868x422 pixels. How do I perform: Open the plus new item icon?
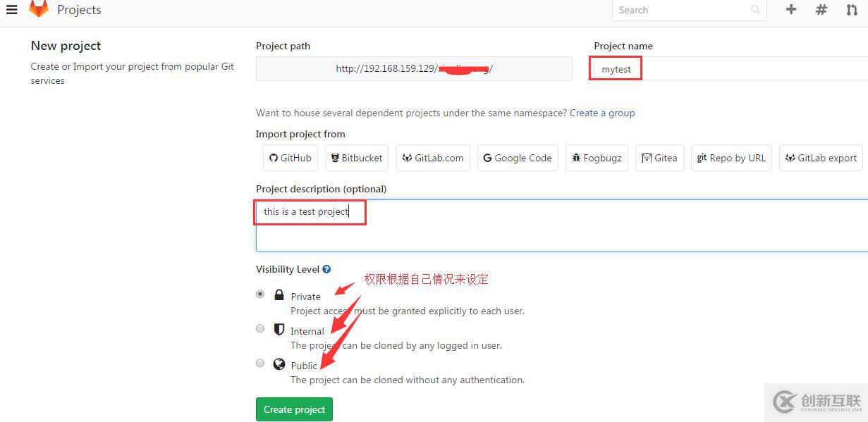click(791, 10)
